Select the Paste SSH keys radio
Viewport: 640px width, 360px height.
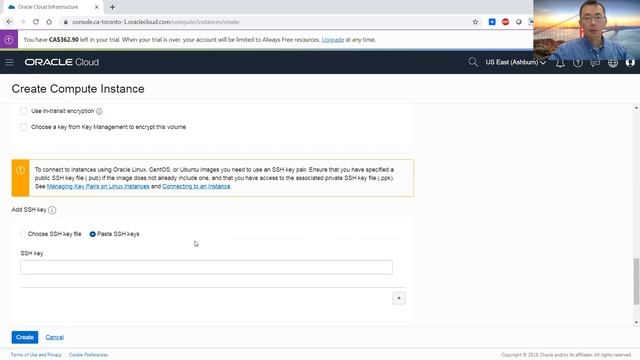tap(93, 234)
